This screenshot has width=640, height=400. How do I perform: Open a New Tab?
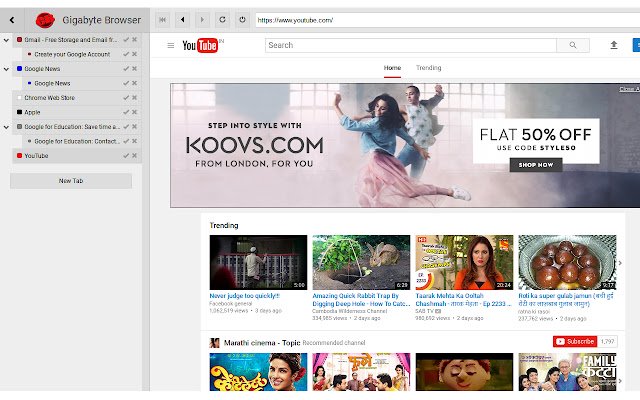[71, 181]
